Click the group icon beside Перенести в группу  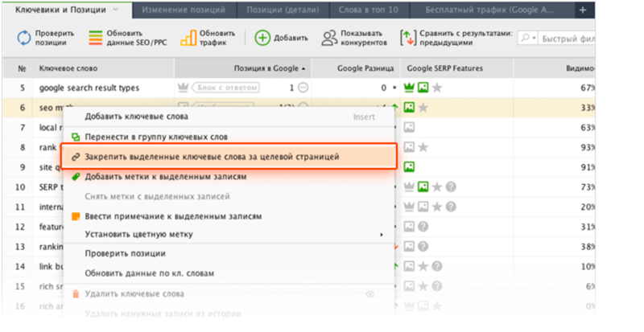pyautogui.click(x=76, y=137)
